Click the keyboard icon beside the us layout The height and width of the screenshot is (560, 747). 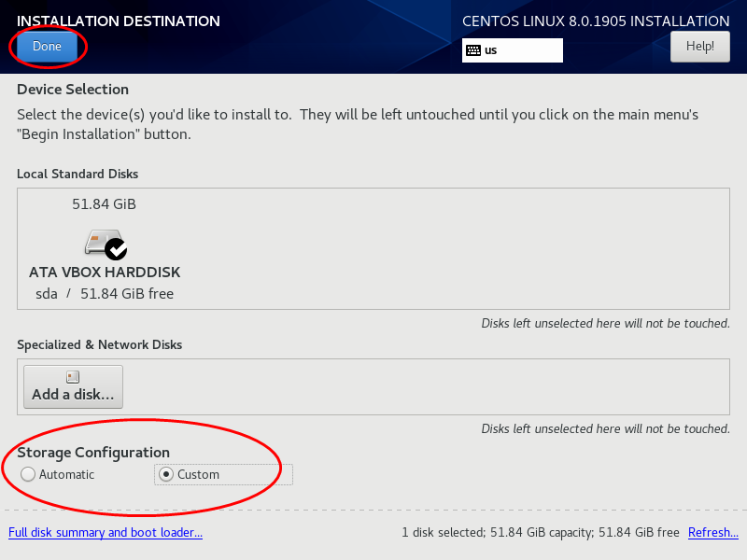(473, 50)
